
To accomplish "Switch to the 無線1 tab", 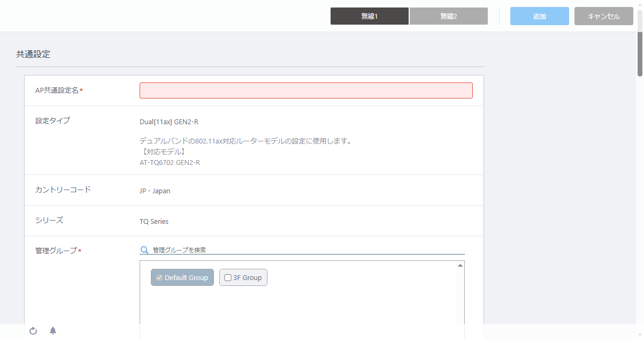I will pyautogui.click(x=370, y=16).
